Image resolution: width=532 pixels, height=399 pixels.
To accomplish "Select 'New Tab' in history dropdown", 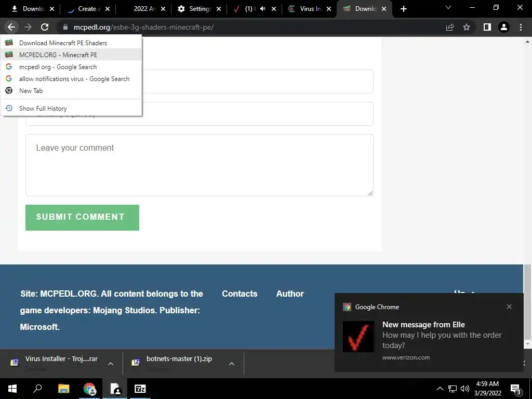I will click(71, 90).
